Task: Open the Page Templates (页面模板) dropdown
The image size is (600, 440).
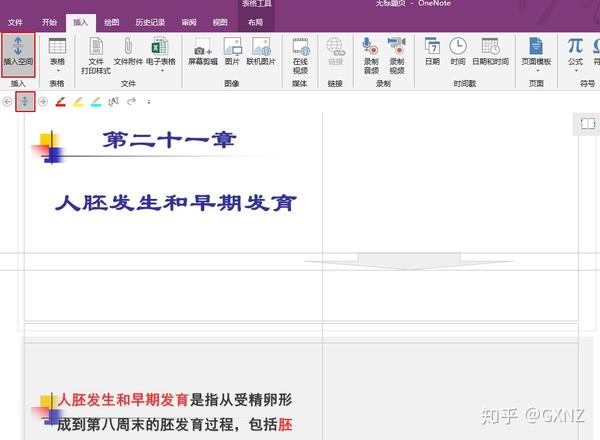Action: click(536, 55)
